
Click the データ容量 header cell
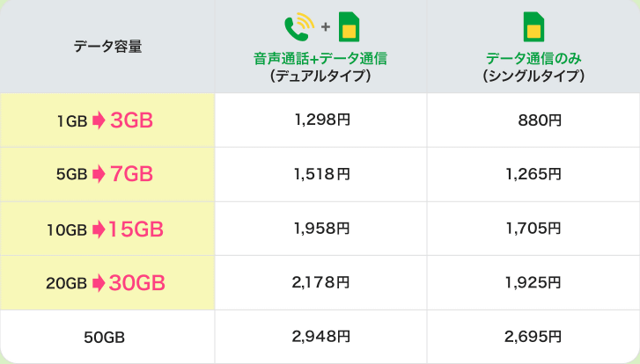(x=107, y=47)
